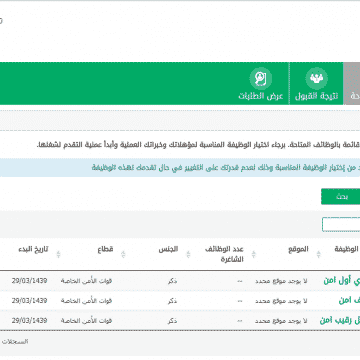Sort by the تاريخ البدء header
This screenshot has height=360, width=360.
pyautogui.click(x=33, y=249)
